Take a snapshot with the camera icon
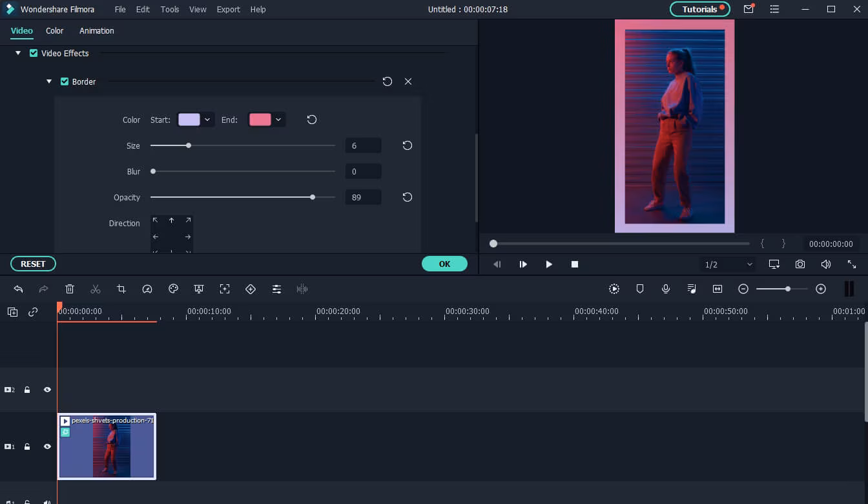The image size is (868, 504). coord(800,264)
